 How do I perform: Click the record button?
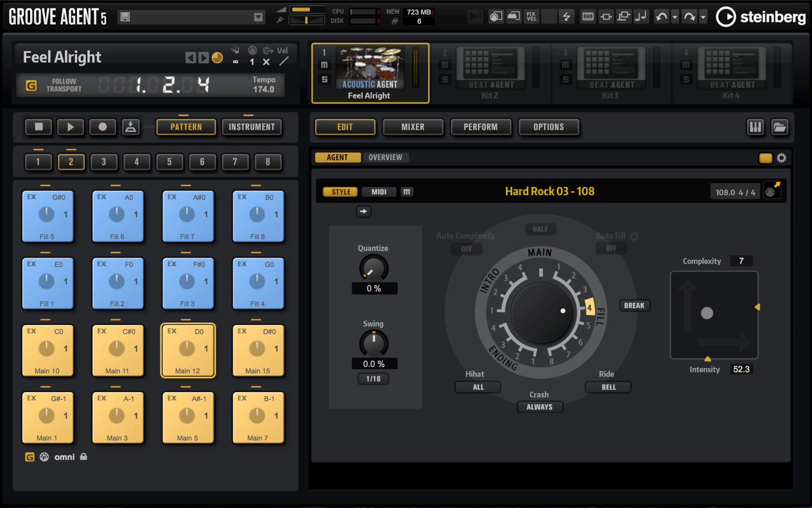pos(102,127)
